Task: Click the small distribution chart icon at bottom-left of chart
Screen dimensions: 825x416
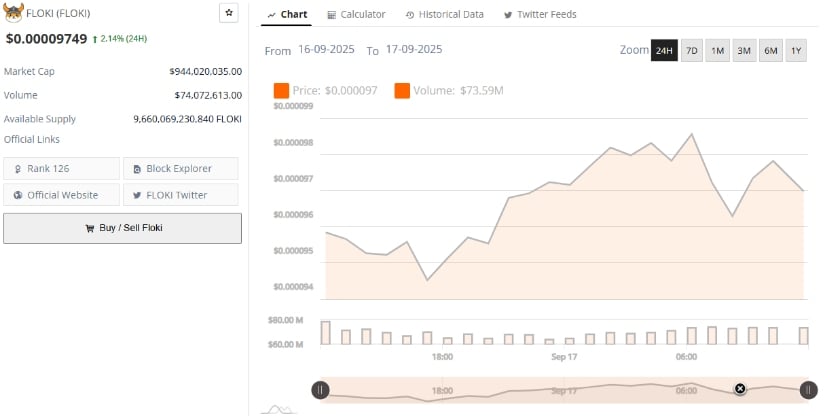Action: (x=279, y=409)
